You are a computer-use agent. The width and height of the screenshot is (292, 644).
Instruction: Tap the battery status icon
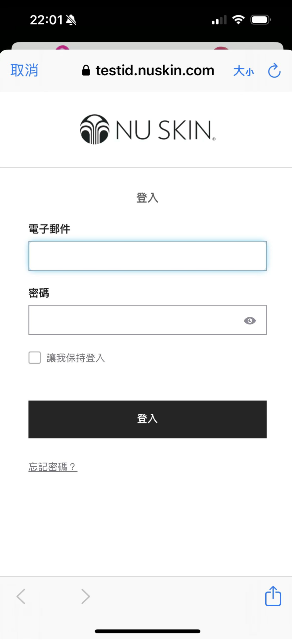(261, 20)
